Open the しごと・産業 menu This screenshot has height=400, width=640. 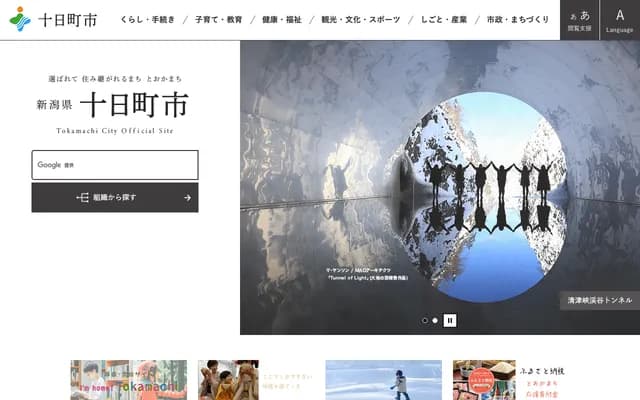coord(442,20)
